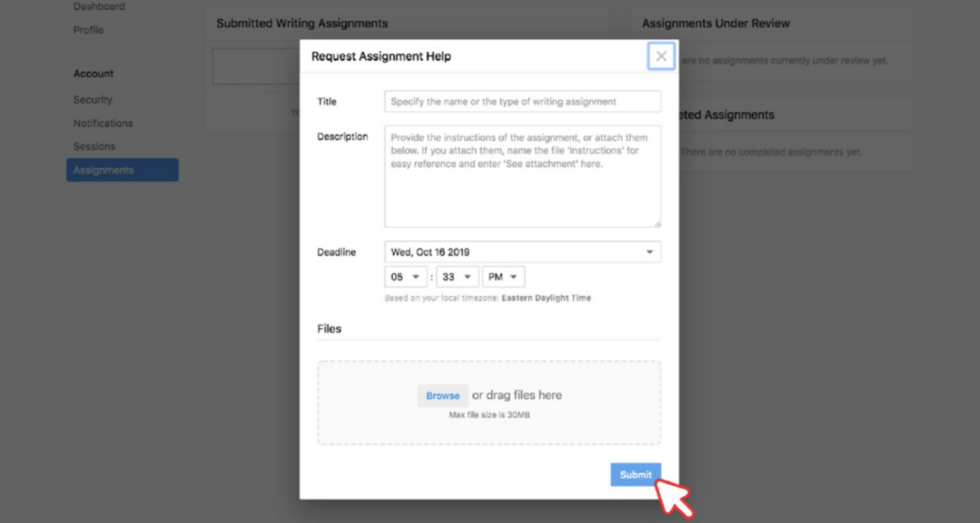
Task: Open the AM/PM dropdown
Action: 503,276
